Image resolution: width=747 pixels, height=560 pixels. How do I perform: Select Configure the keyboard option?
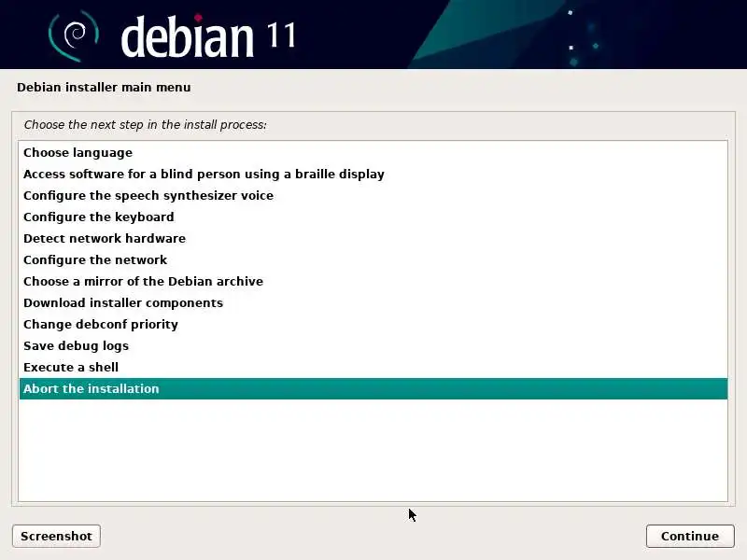click(x=373, y=217)
